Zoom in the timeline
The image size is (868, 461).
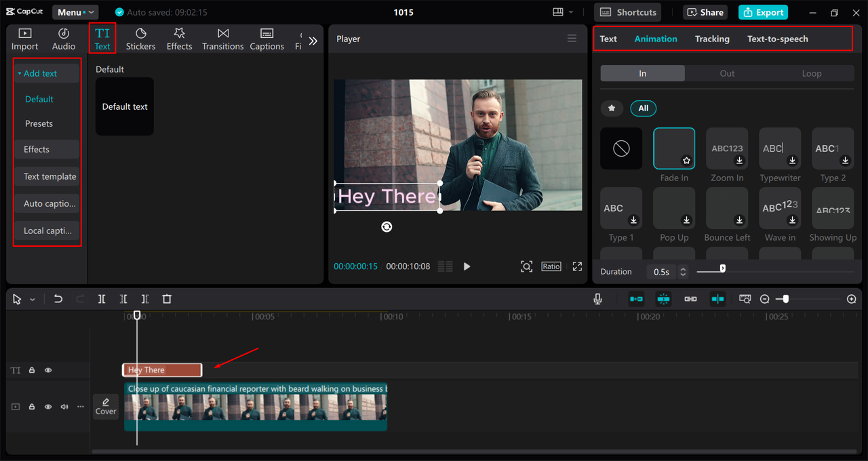coord(852,299)
